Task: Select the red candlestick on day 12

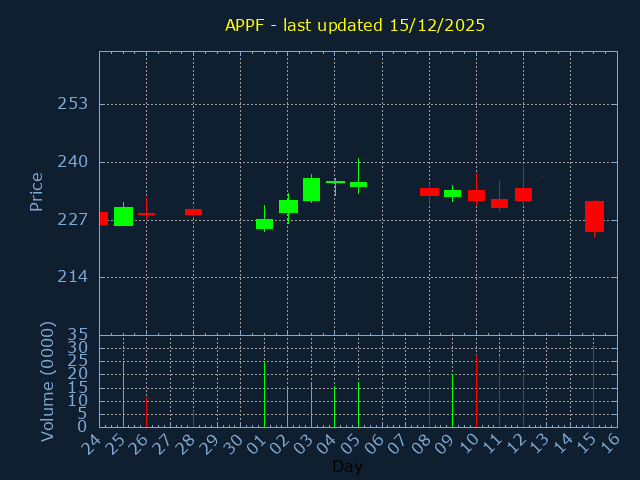Action: [x=523, y=194]
